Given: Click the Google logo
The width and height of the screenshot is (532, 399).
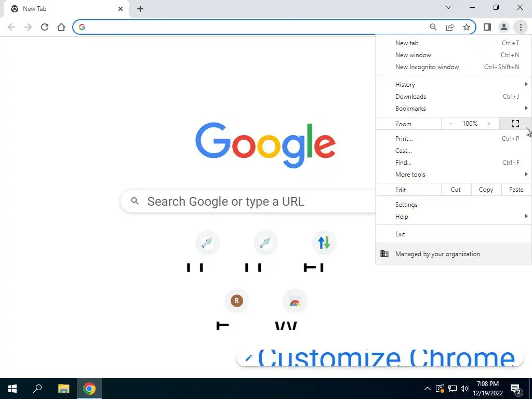Looking at the screenshot, I should pyautogui.click(x=265, y=145).
